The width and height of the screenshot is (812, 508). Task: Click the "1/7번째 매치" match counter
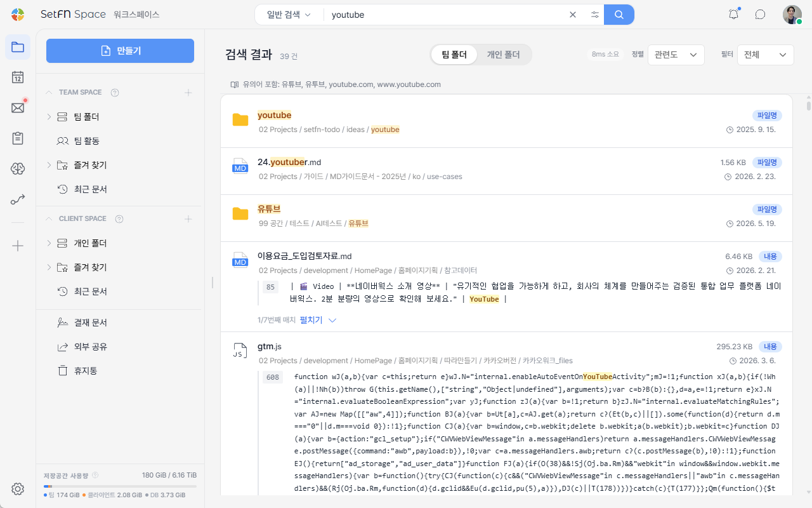pyautogui.click(x=277, y=320)
